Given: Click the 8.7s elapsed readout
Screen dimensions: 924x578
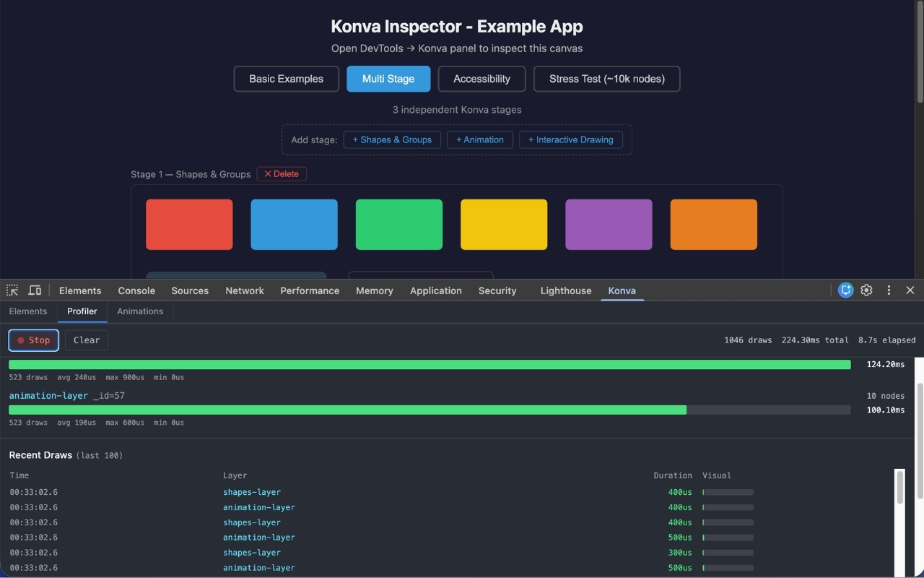Looking at the screenshot, I should (x=886, y=340).
